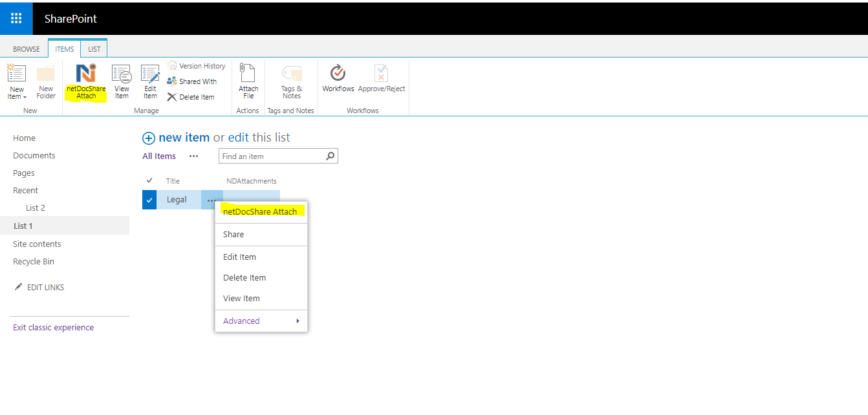This screenshot has height=415, width=868.
Task: Click the netDocShare Attach ribbon icon
Action: pyautogui.click(x=86, y=73)
